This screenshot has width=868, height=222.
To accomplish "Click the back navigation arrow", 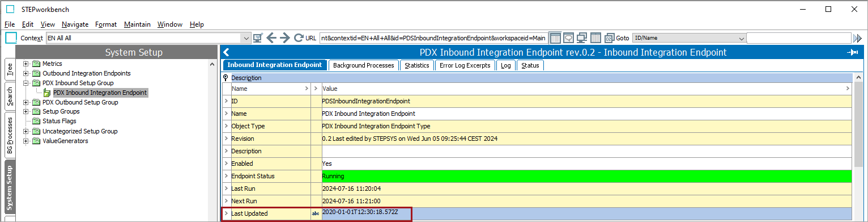I will coord(271,38).
